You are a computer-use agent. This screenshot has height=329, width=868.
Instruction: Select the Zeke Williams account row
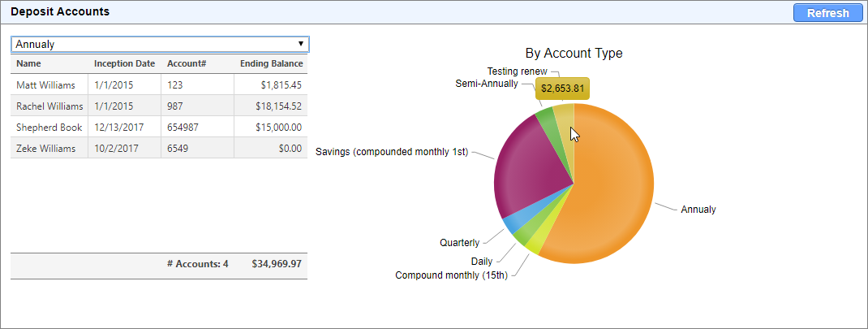click(x=45, y=148)
